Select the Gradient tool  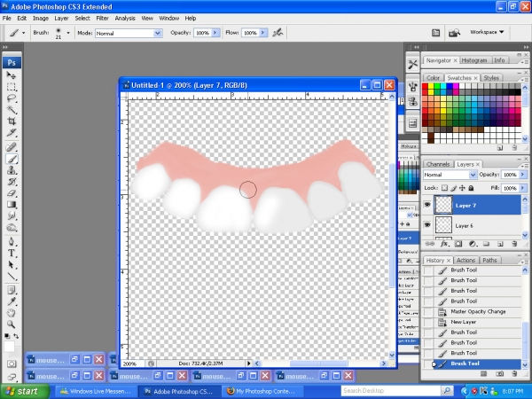12,204
